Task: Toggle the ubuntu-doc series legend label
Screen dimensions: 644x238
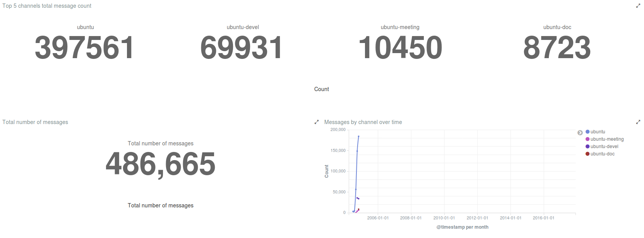Action: pyautogui.click(x=602, y=154)
